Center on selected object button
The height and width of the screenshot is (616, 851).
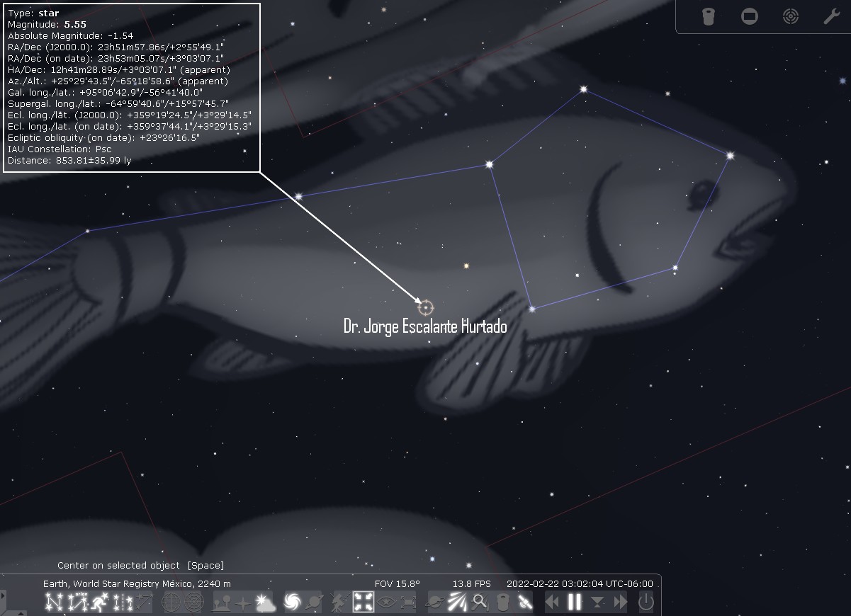(x=363, y=603)
